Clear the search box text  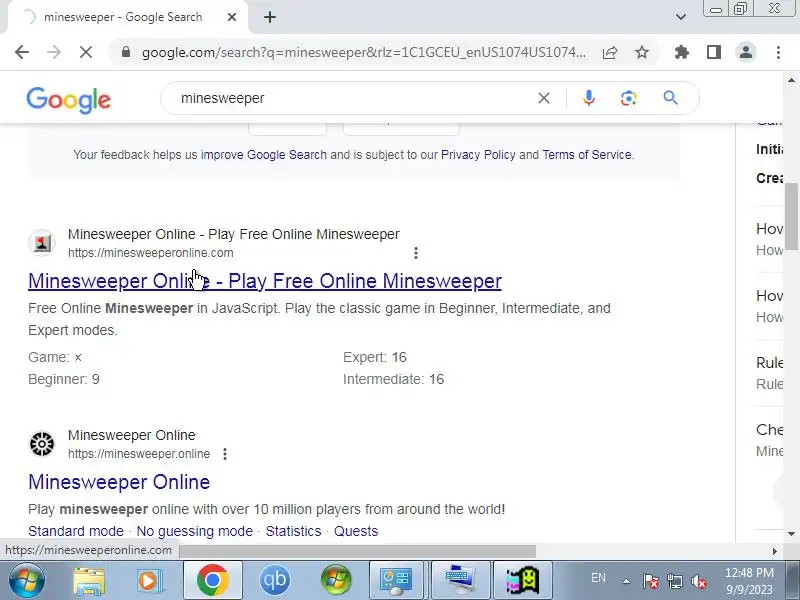click(544, 98)
